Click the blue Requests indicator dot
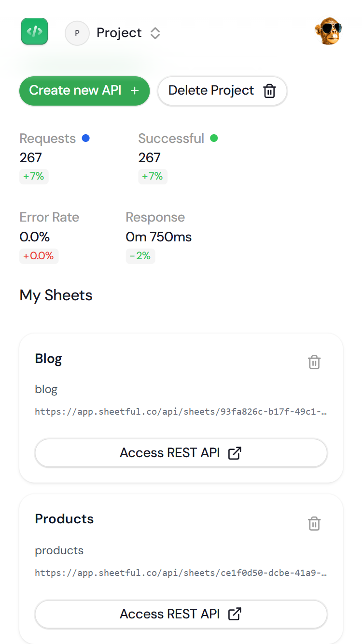Image resolution: width=362 pixels, height=644 pixels. [x=86, y=139]
